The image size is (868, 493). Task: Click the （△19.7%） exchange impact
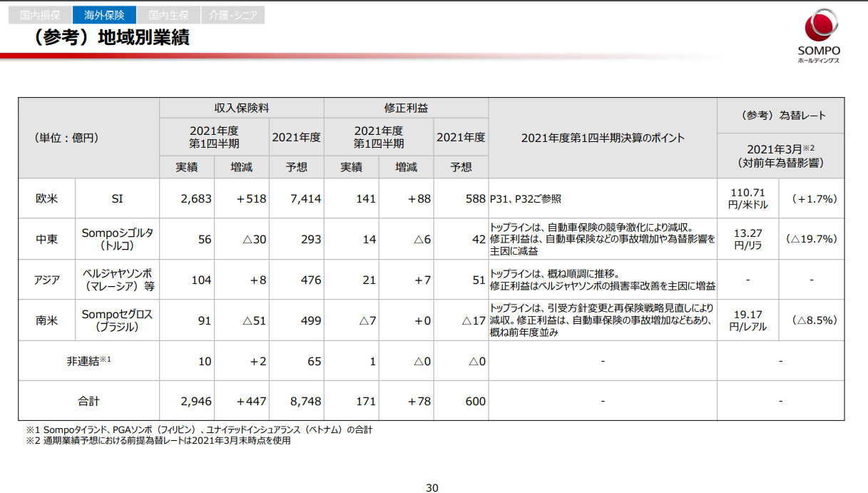tap(812, 240)
